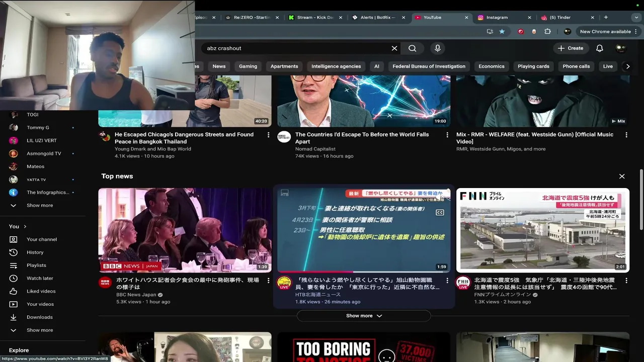Select Federal Bureau of Investigation chip
Image resolution: width=644 pixels, height=362 pixels.
pyautogui.click(x=429, y=66)
